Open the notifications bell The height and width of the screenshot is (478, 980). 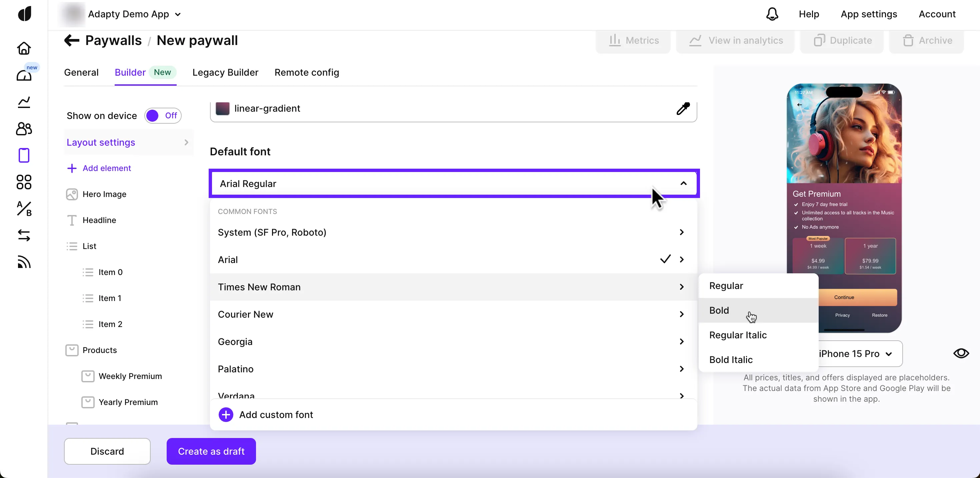772,14
